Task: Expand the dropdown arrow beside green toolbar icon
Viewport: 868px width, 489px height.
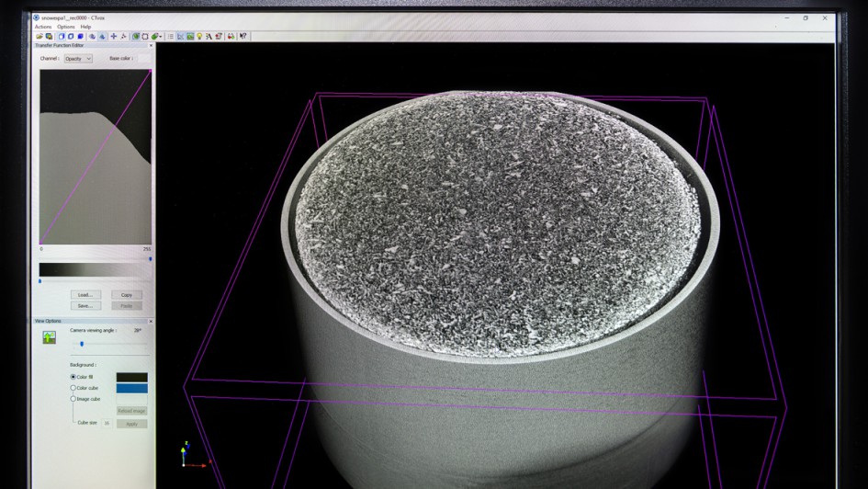Action: tap(161, 36)
